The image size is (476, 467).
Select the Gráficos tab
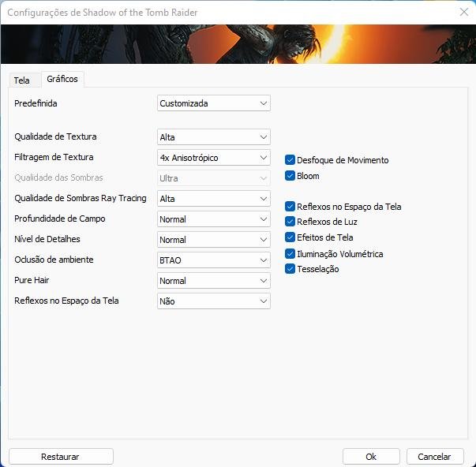coord(62,79)
